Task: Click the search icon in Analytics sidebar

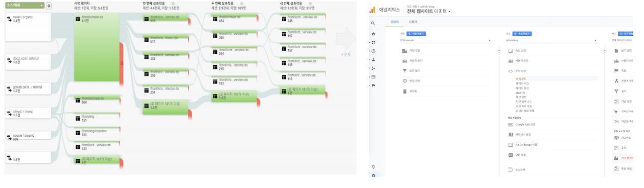Action: pos(373,23)
